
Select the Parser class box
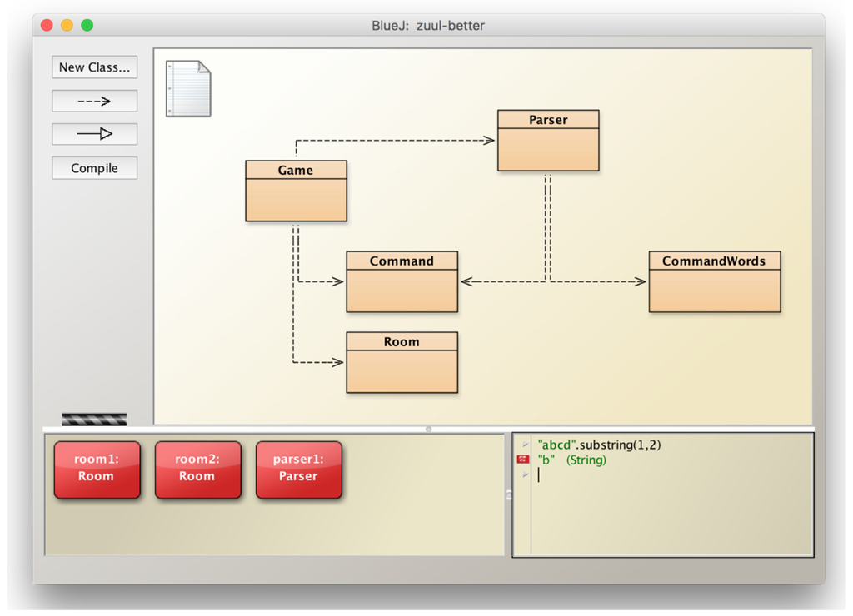coord(548,140)
